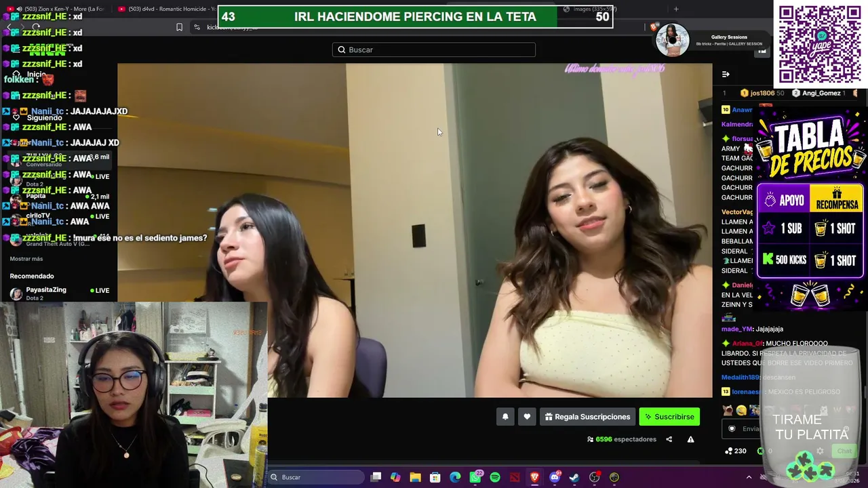
Task: Open Spotify from the taskbar
Action: point(495,477)
